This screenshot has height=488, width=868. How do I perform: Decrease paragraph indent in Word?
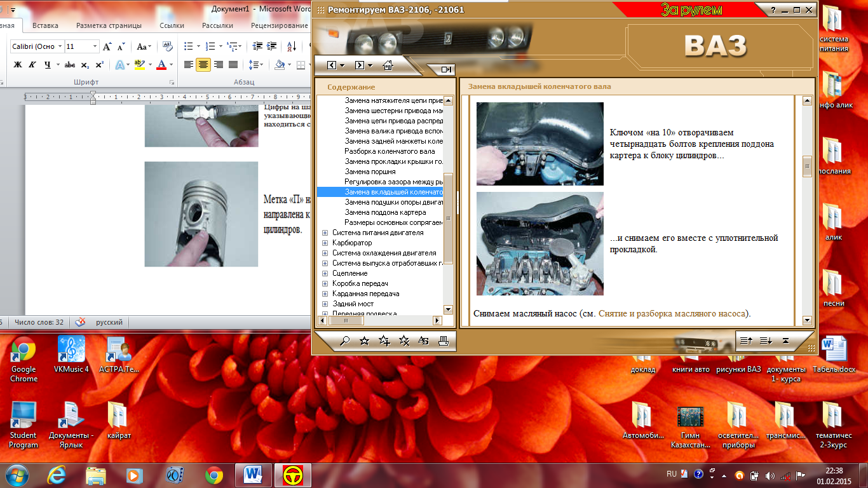tap(257, 46)
